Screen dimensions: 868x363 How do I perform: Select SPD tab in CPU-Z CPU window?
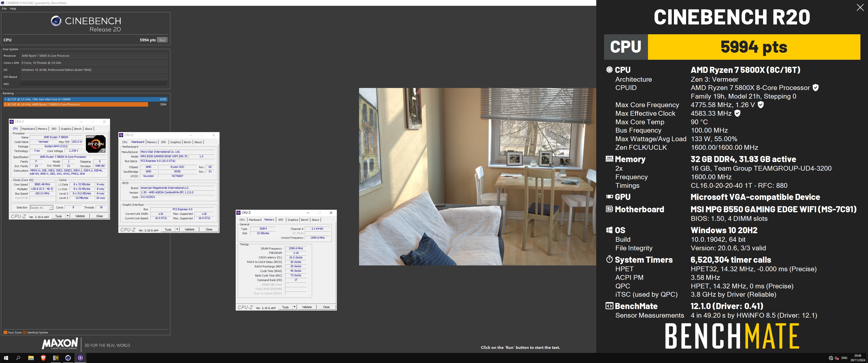(x=54, y=129)
